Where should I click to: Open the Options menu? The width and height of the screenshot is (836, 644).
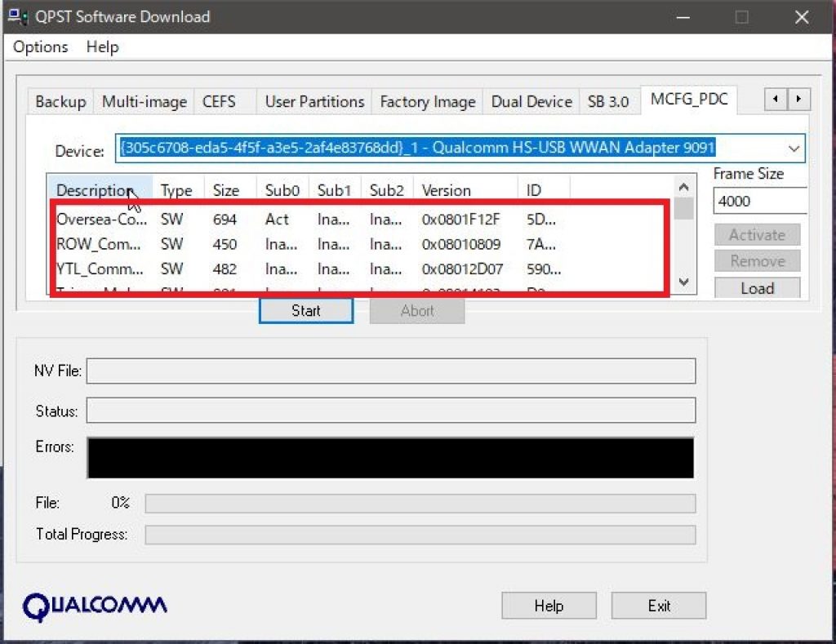click(x=40, y=47)
